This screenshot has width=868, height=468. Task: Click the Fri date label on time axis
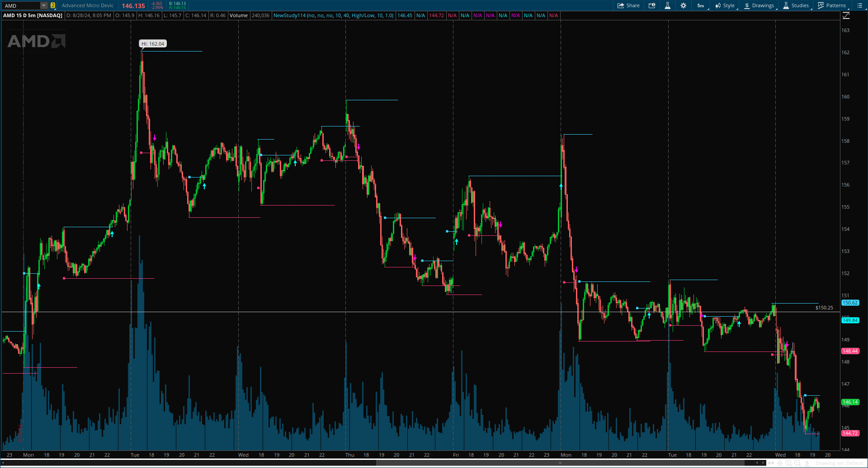(456, 455)
